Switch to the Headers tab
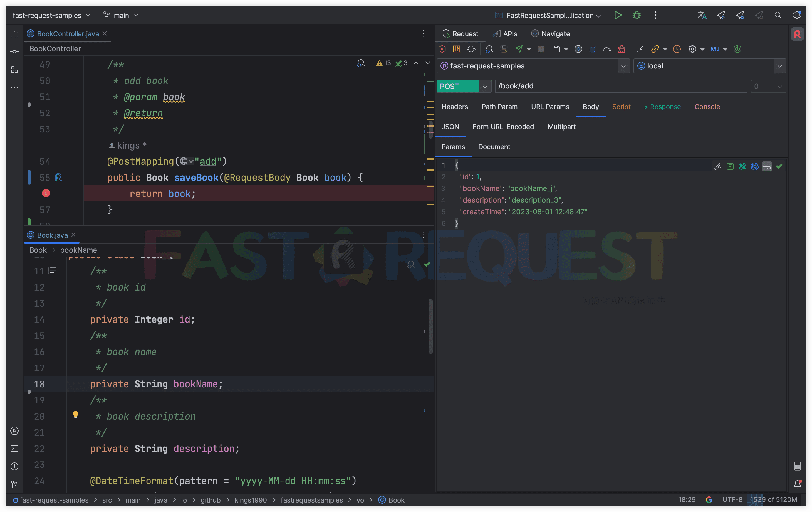Viewport: 812px width, 512px height. click(455, 107)
